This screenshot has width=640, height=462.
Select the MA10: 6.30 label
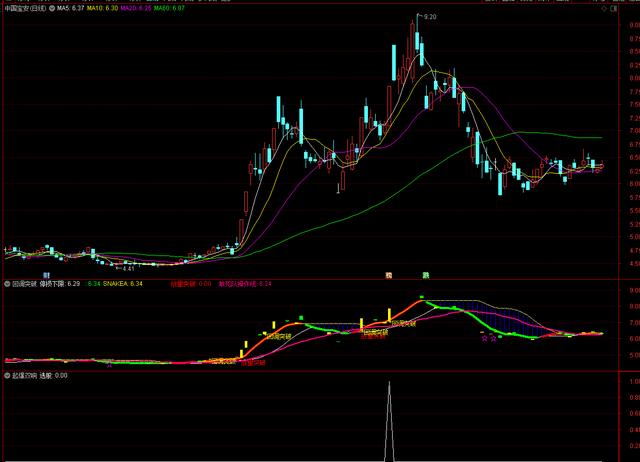(x=102, y=8)
